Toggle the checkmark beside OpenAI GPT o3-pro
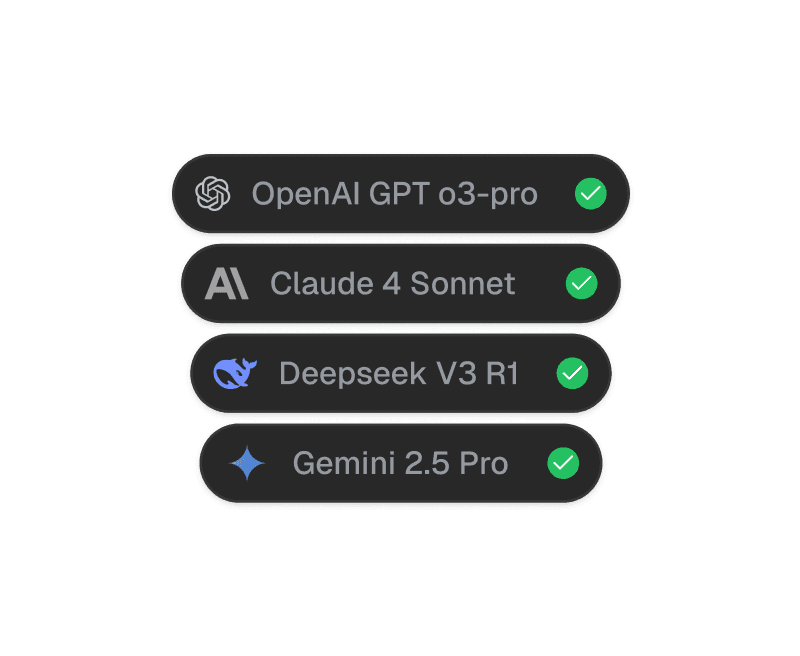The image size is (800, 656). 591,195
